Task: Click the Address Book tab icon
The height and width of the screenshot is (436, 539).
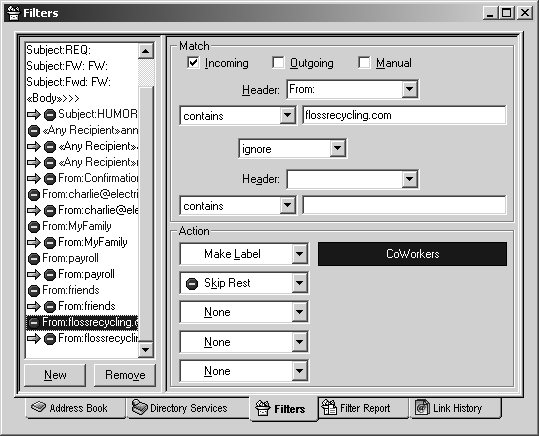Action: coord(38,407)
